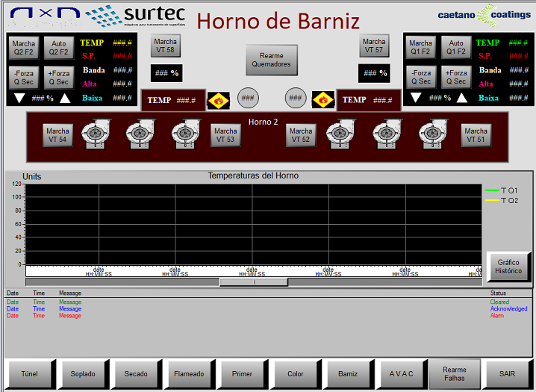Open Gráfico Histórico
Viewport: 536px width, 392px height.
[x=508, y=267]
